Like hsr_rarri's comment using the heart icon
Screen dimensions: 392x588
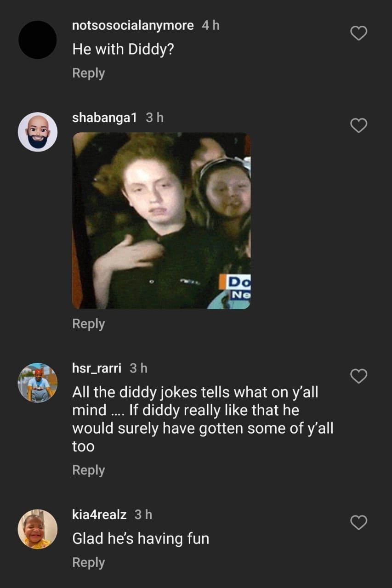pos(358,376)
